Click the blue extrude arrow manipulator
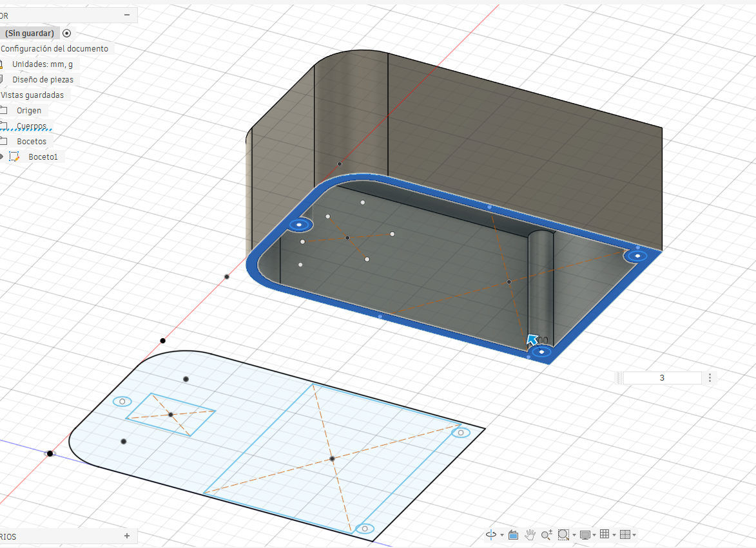This screenshot has height=548, width=756. coord(531,340)
